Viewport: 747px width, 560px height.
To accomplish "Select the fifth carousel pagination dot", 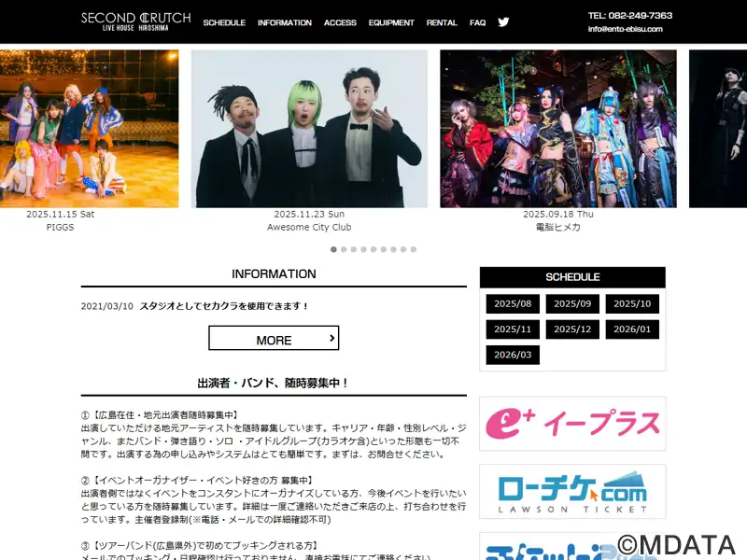I will click(x=373, y=249).
